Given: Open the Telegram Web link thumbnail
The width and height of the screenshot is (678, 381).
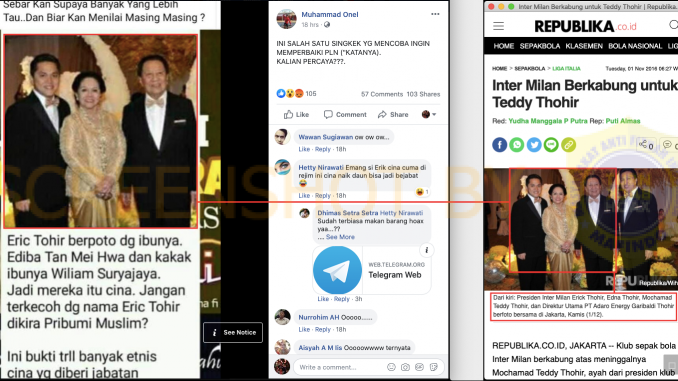Looking at the screenshot, I should [x=337, y=270].
